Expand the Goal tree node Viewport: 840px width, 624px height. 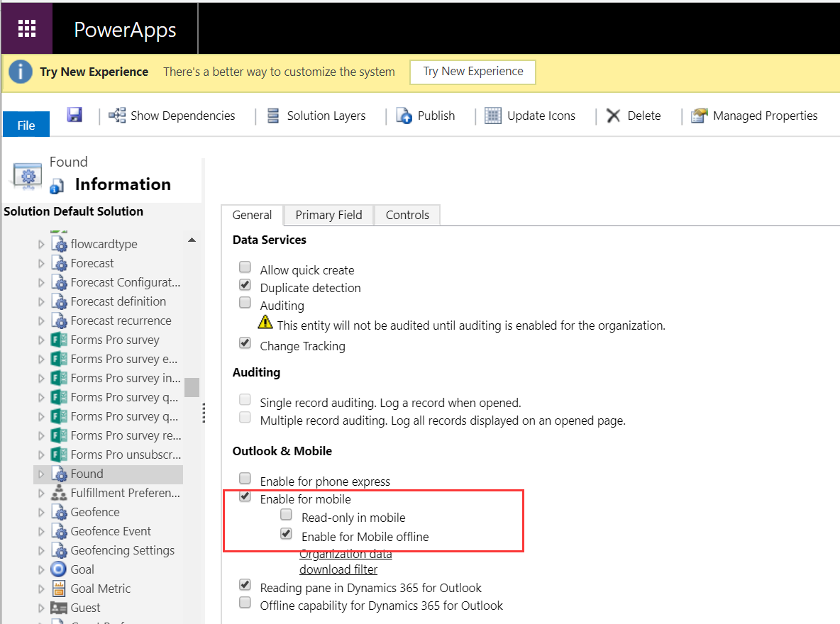(41, 570)
